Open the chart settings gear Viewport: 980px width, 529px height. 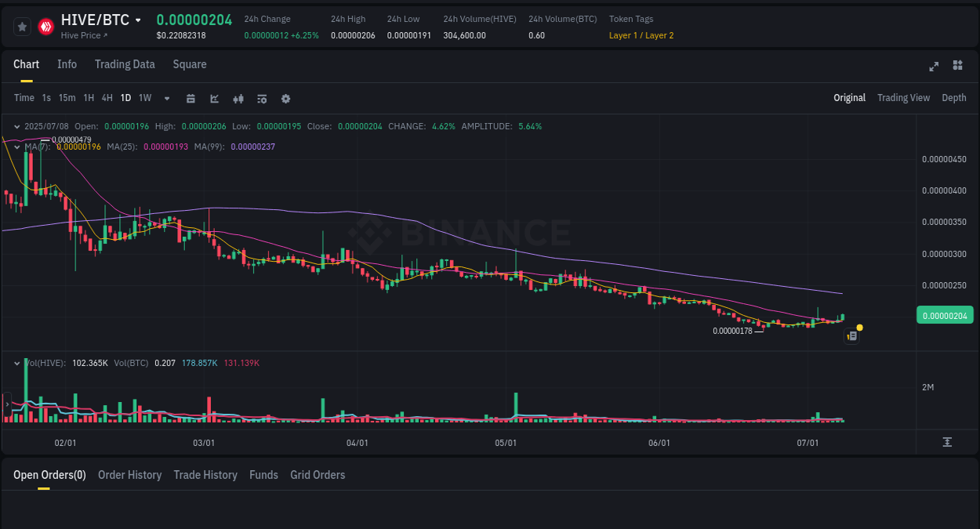pyautogui.click(x=285, y=98)
